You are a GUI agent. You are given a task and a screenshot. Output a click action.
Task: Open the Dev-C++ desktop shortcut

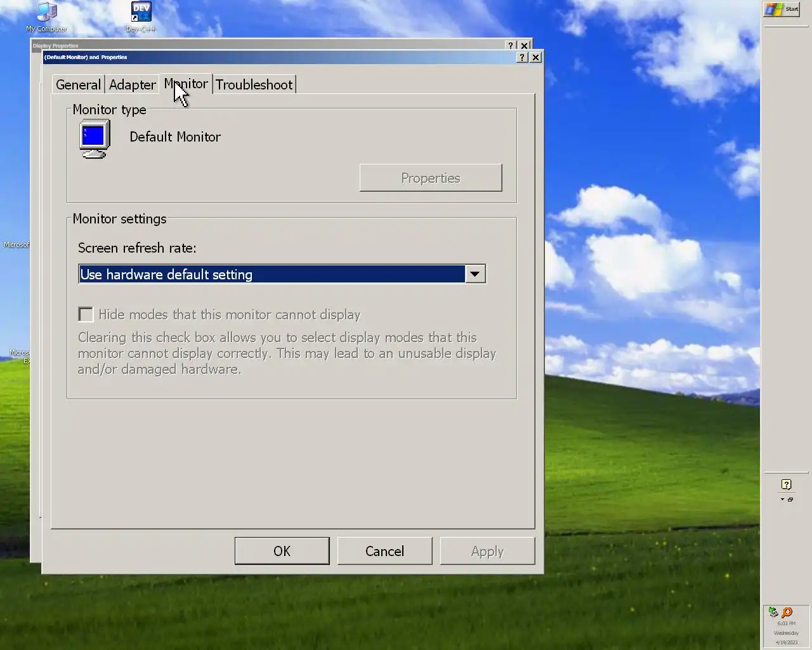(x=141, y=17)
